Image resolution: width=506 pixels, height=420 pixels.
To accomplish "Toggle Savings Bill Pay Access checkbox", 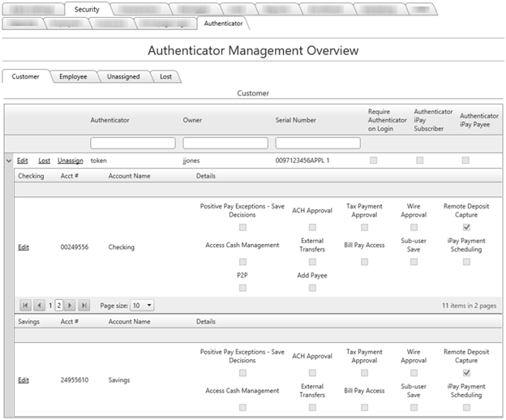I will [x=364, y=407].
